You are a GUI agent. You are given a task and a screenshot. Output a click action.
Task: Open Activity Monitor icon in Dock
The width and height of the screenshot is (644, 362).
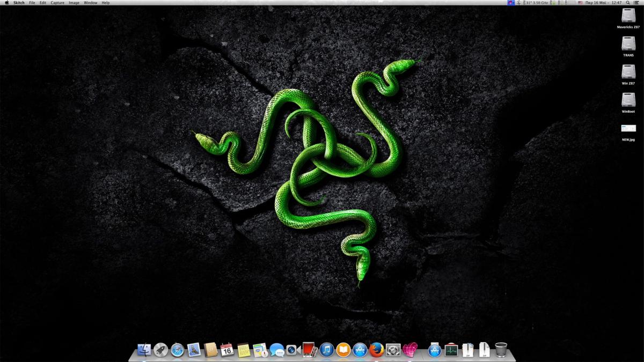click(x=451, y=350)
